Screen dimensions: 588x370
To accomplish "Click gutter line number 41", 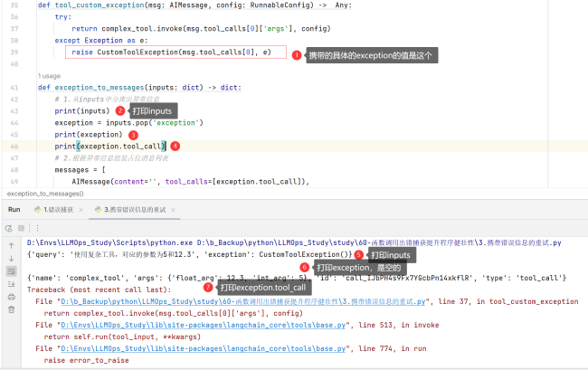I will point(14,88).
